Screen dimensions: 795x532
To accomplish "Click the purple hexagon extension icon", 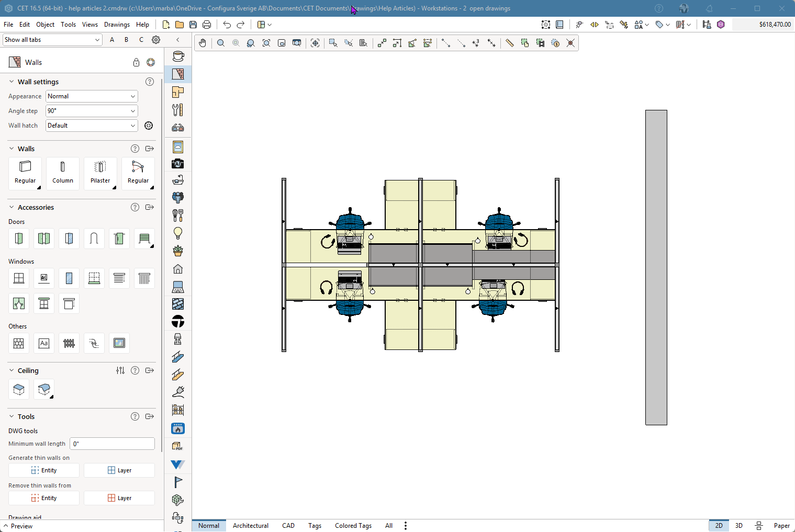I will coord(721,25).
